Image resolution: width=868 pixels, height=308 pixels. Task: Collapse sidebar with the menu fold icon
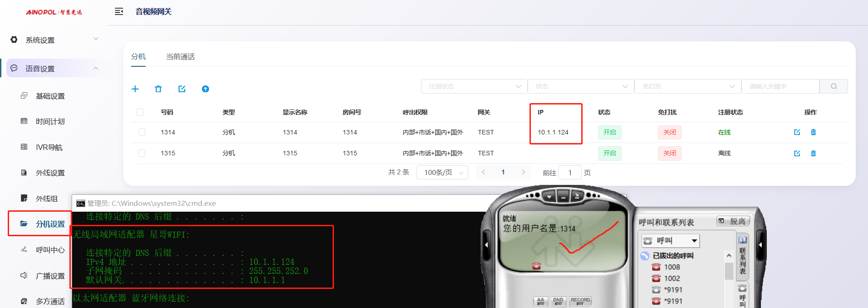pos(119,12)
